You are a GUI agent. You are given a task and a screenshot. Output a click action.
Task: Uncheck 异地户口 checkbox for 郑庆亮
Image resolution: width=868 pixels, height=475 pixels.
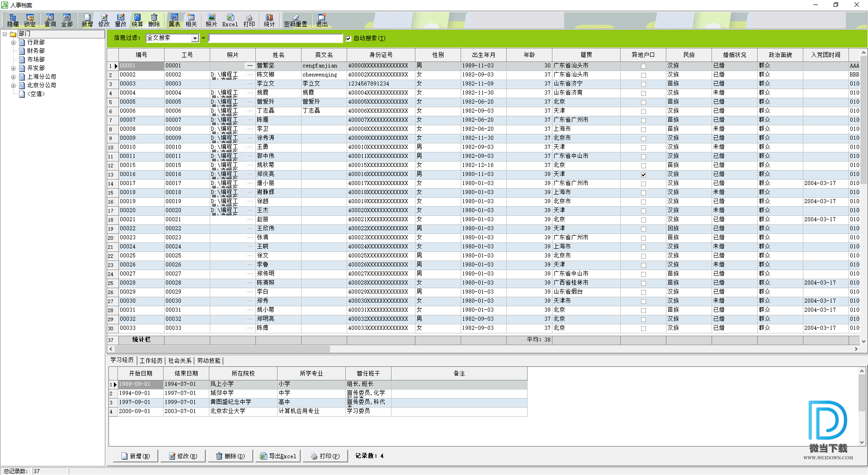pos(643,175)
